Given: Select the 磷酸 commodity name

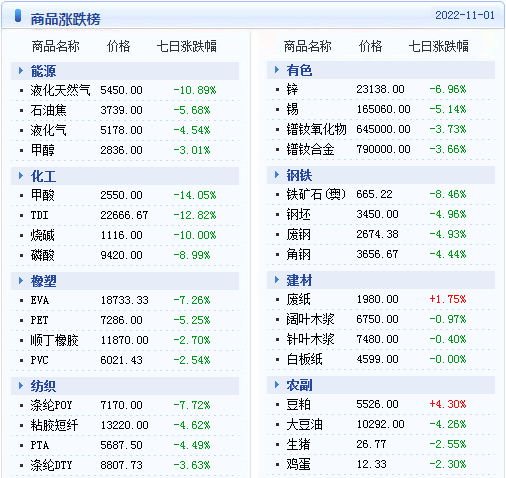Looking at the screenshot, I should coord(42,255).
